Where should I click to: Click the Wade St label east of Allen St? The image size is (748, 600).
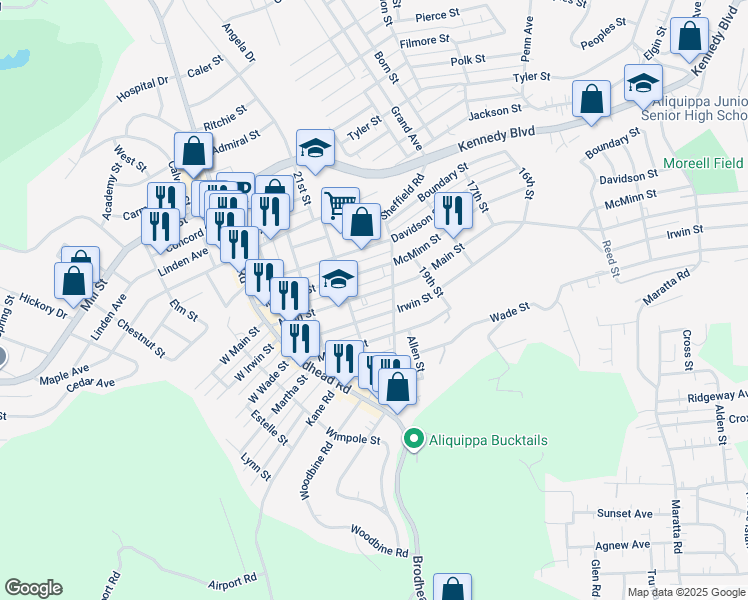tap(509, 312)
